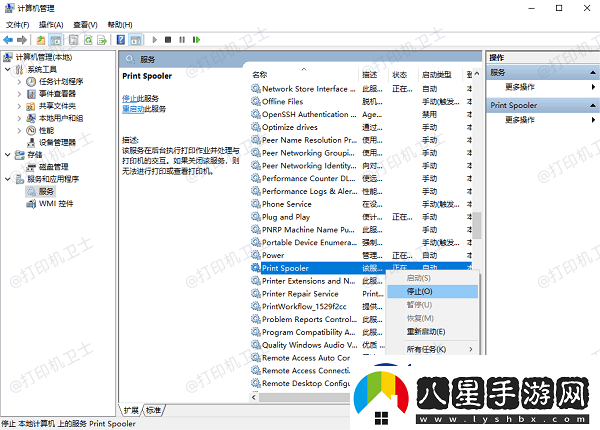
Task: Select the Task Scheduler (任务计划程序) tree icon
Action: [x=31, y=81]
